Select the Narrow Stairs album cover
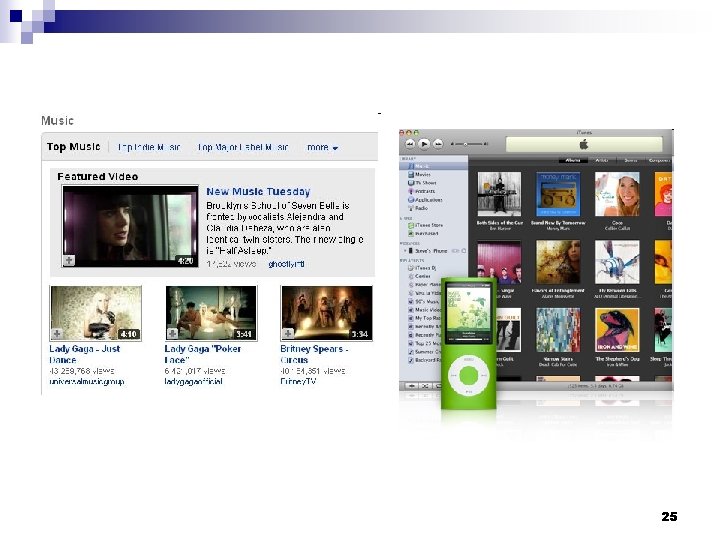 (x=558, y=330)
